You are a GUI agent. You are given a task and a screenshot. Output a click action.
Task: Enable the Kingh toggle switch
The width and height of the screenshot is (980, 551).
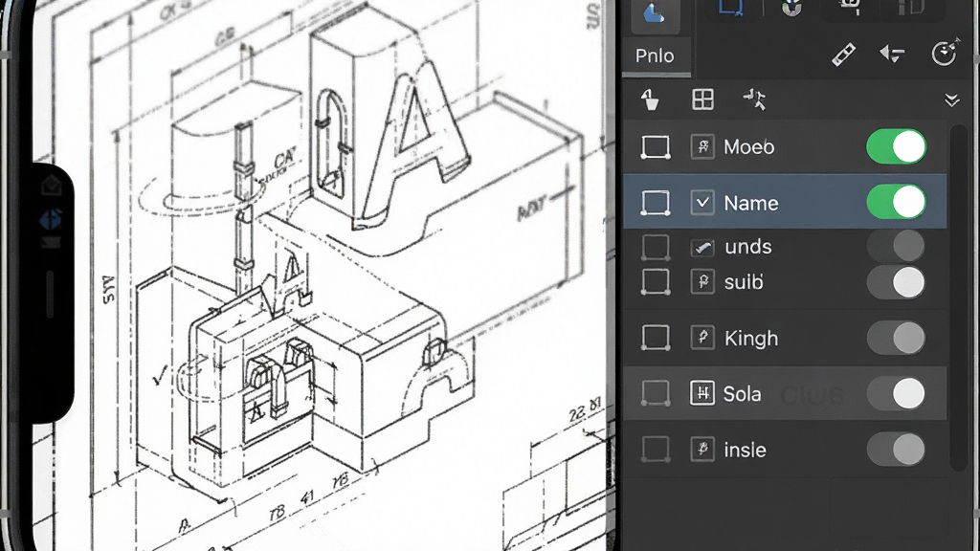[896, 338]
